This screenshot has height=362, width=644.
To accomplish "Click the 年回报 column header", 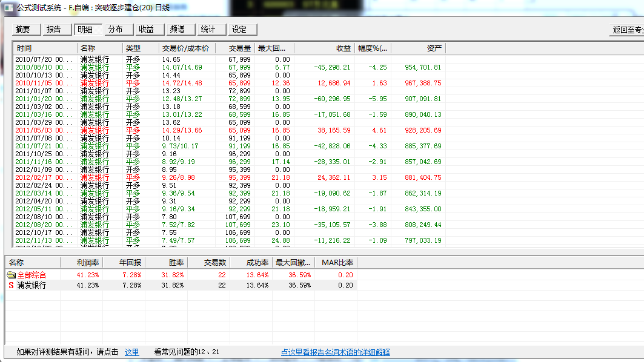I will [x=124, y=263].
